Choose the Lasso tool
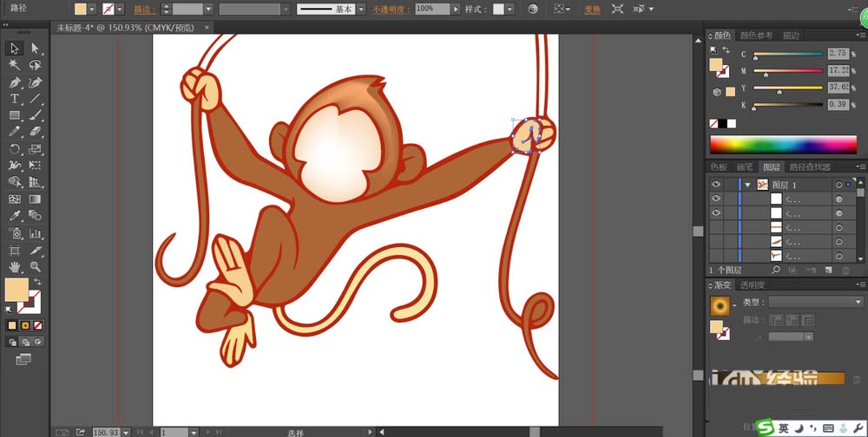Viewport: 868px width, 437px height. tap(36, 65)
